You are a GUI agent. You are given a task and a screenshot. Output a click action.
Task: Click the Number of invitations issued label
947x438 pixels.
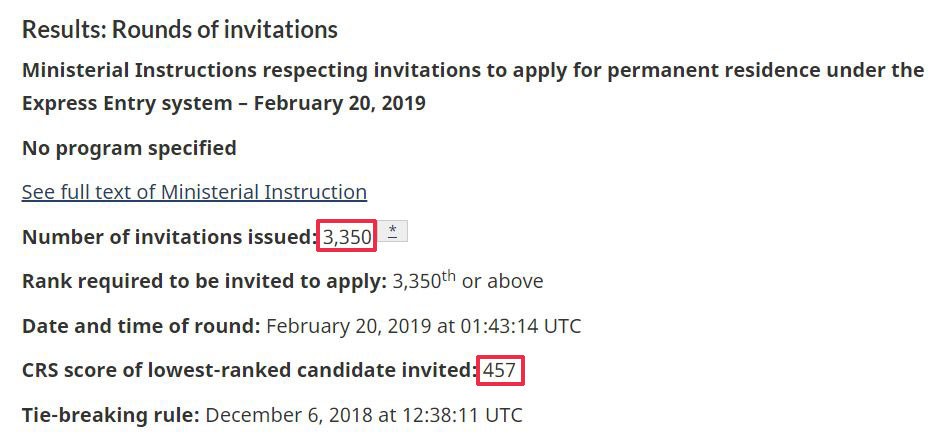(168, 237)
